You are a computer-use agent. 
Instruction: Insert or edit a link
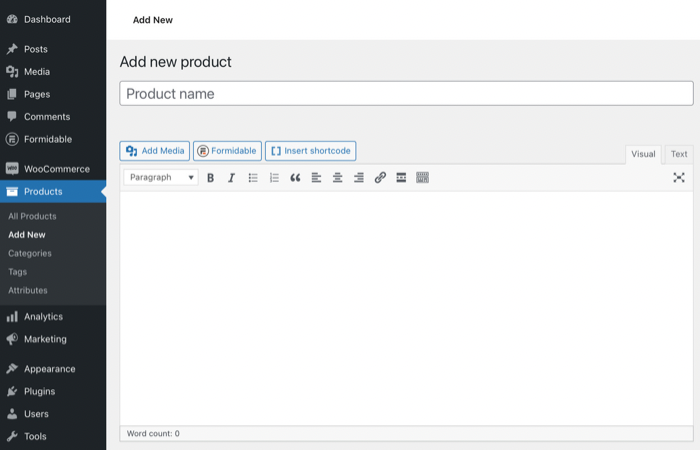[380, 178]
